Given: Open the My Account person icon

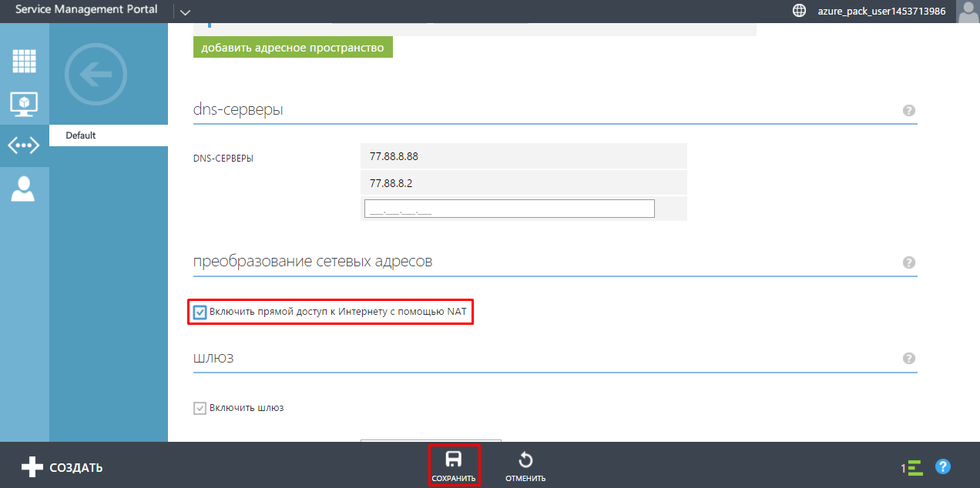Looking at the screenshot, I should (x=24, y=188).
